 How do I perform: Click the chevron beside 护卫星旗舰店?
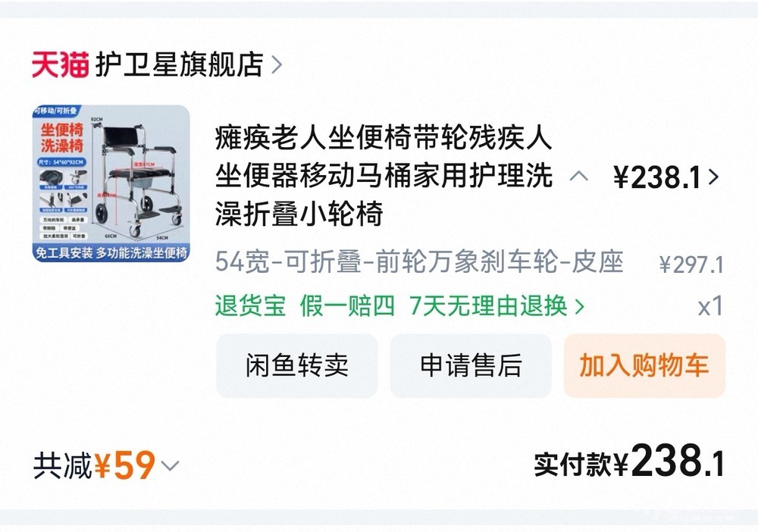click(x=277, y=64)
